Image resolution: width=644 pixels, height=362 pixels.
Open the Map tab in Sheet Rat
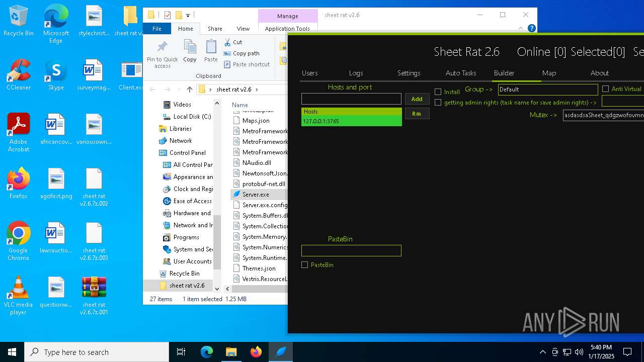(x=549, y=73)
